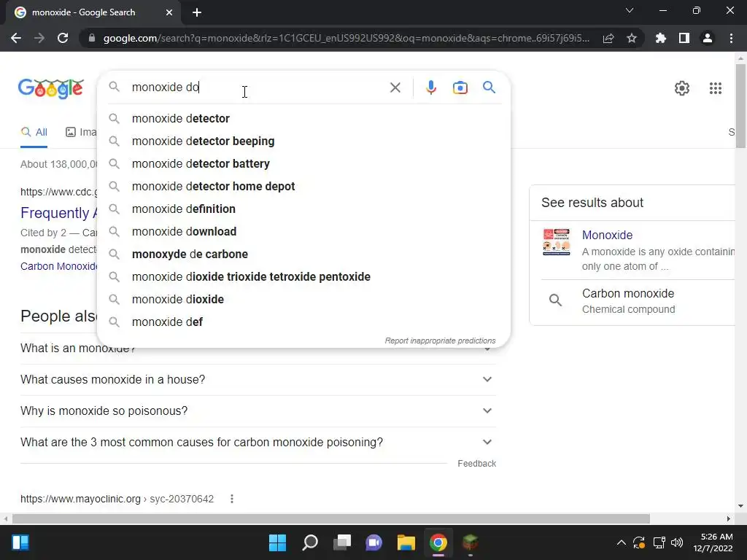This screenshot has height=560, width=747.
Task: Go back with the browser back arrow
Action: (x=16, y=38)
